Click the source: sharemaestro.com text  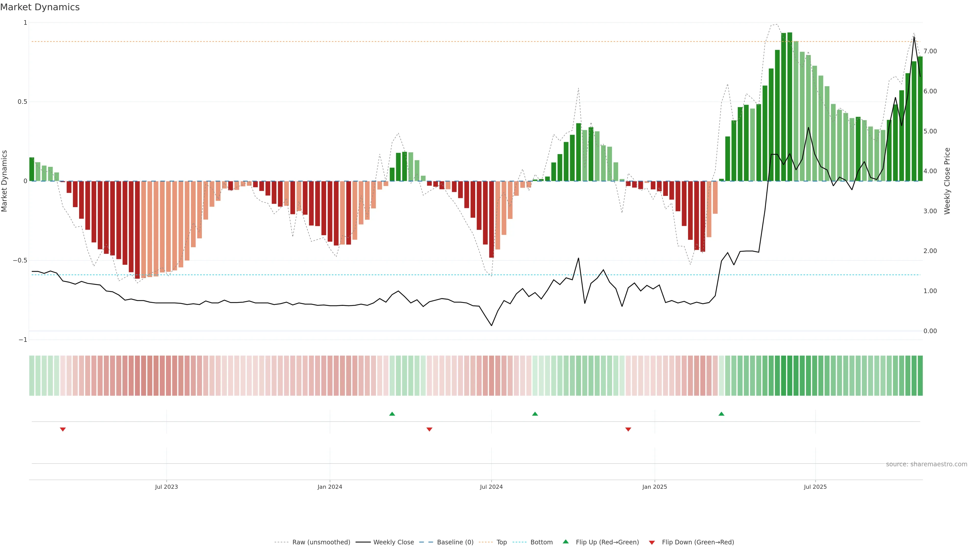click(x=926, y=464)
